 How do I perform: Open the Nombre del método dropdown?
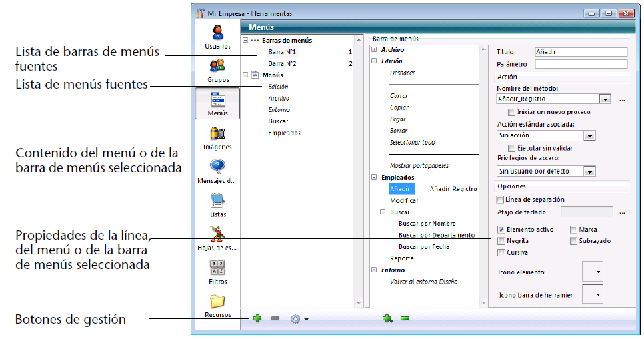pos(605,99)
